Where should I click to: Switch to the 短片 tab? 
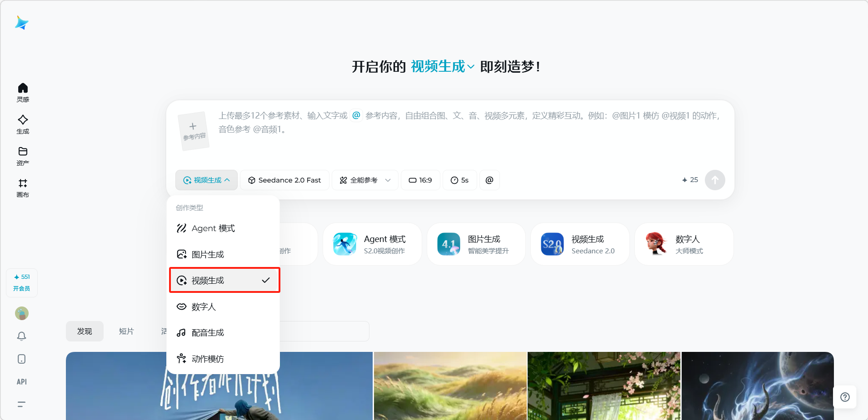126,331
